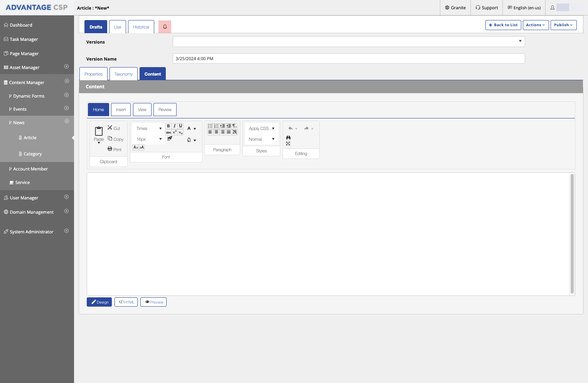The height and width of the screenshot is (383, 588).
Task: Open Find with the binoculars icon
Action: pos(288,138)
